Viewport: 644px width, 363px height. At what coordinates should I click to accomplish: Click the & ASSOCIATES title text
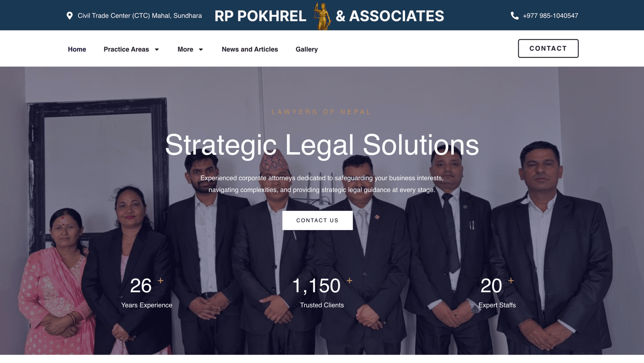click(390, 16)
